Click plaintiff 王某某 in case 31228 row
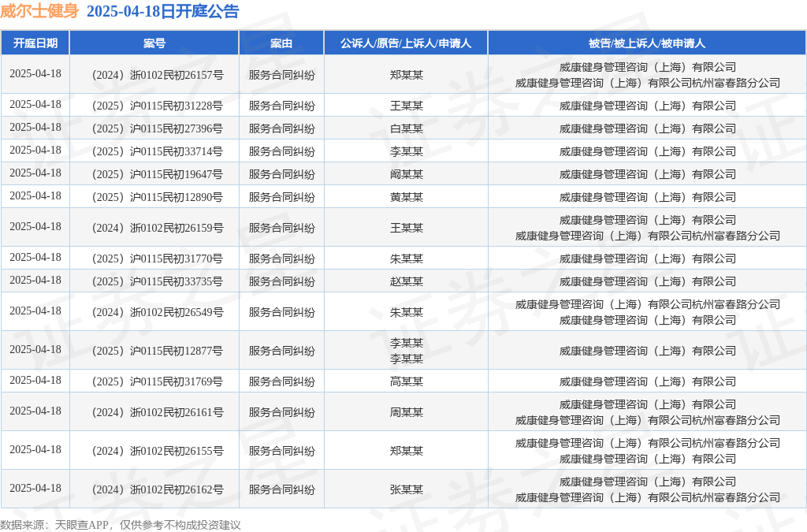Image resolution: width=807 pixels, height=532 pixels. (x=407, y=106)
